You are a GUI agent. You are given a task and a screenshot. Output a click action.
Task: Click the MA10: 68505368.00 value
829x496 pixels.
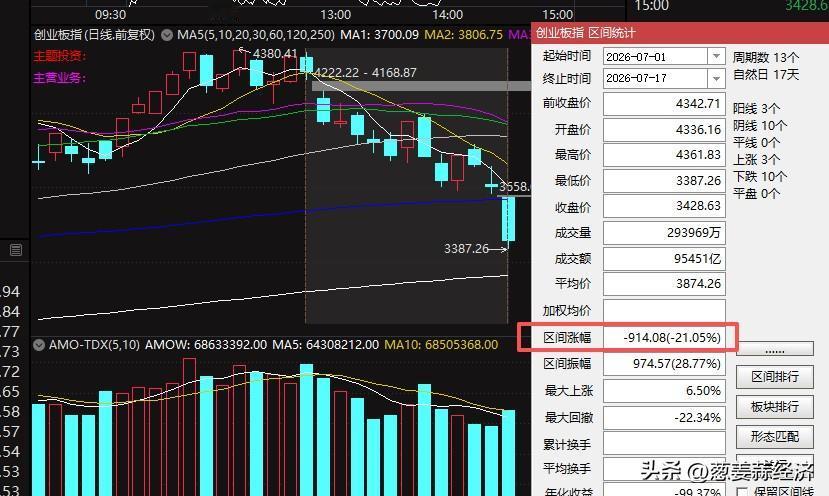[441, 345]
